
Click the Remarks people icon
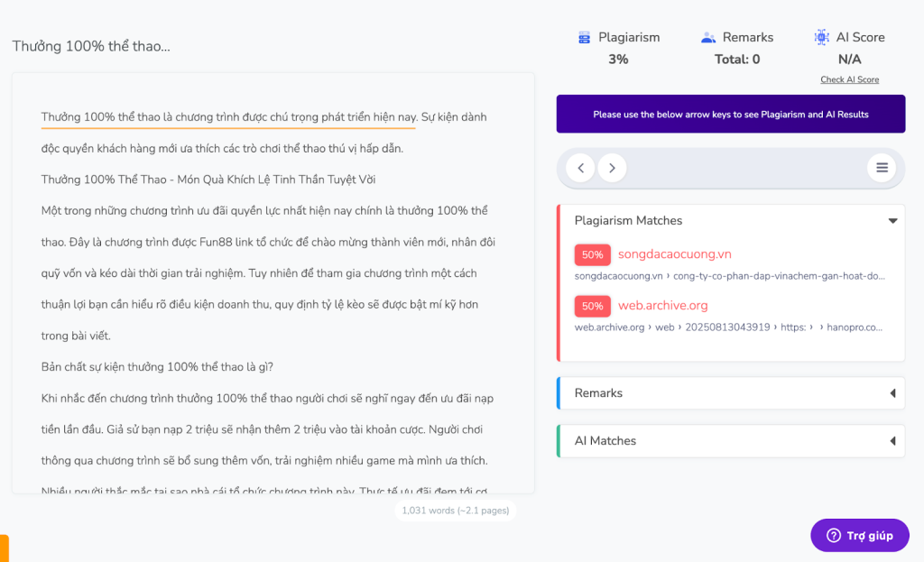[708, 38]
